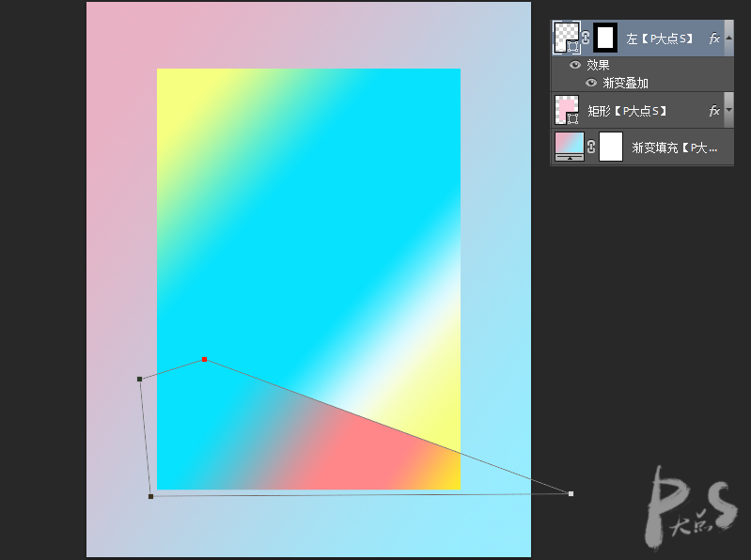Viewport: 751px width, 560px height.
Task: Select the bottom-right anchor point outside the canvas
Action: [571, 493]
